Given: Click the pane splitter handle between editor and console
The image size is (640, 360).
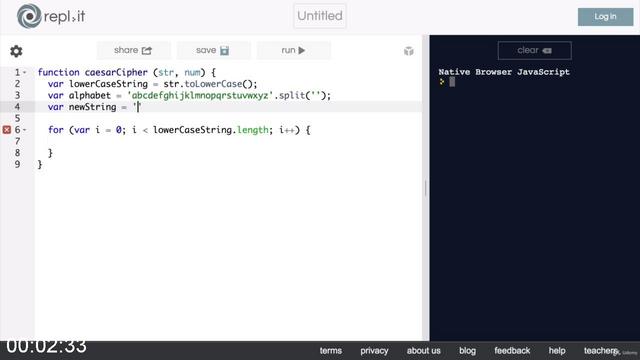Looking at the screenshot, I should tap(426, 188).
